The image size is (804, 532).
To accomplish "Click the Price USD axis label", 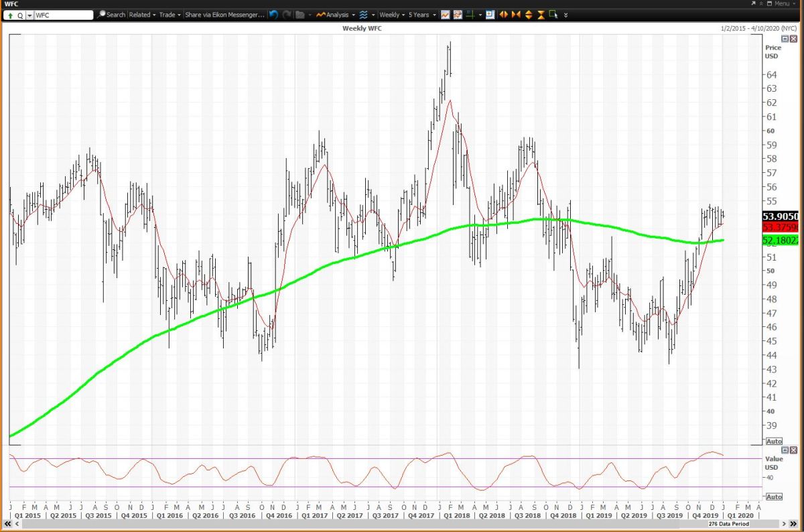I will click(774, 52).
